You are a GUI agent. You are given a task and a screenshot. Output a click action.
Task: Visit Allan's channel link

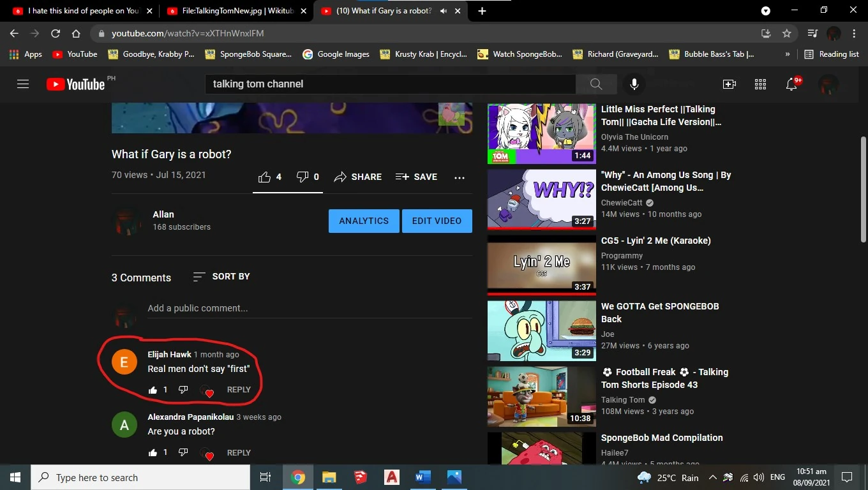click(x=163, y=214)
